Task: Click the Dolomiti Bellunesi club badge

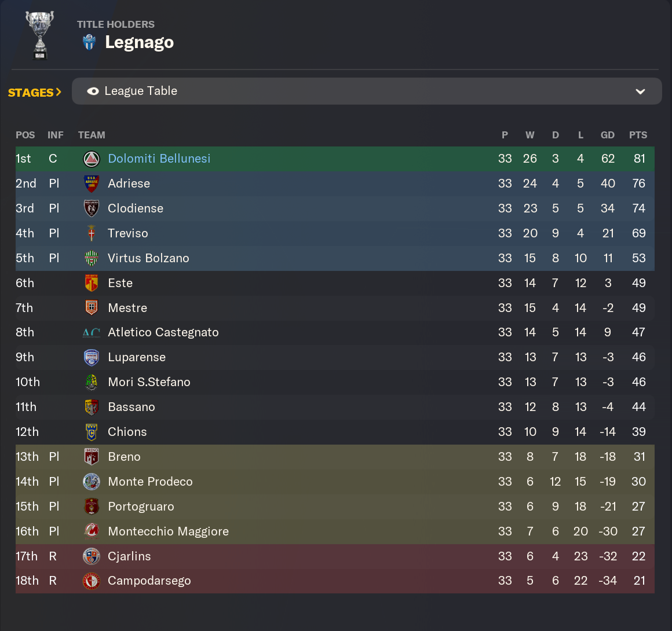Action: tap(92, 159)
